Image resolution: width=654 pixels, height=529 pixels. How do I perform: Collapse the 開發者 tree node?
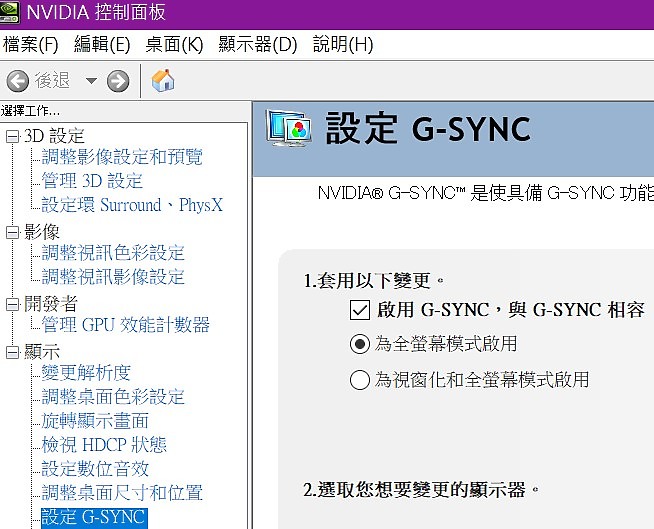(x=13, y=305)
